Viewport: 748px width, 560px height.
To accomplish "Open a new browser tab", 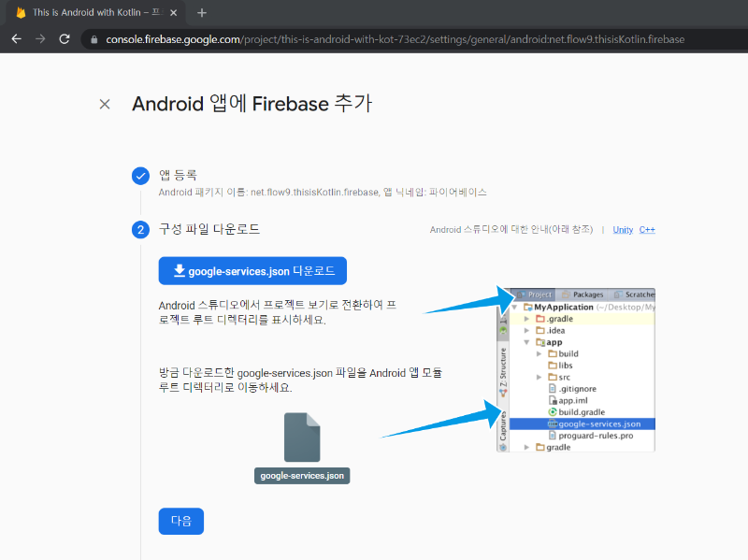I will 202,13.
